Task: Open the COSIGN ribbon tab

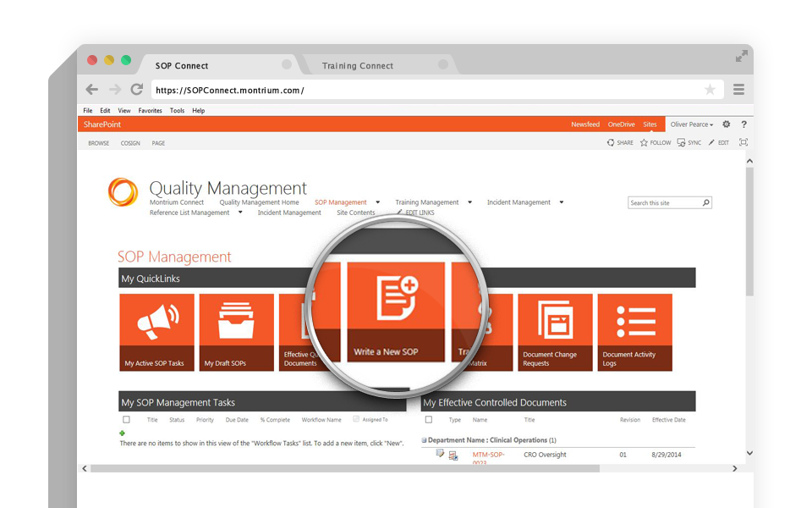Action: coord(130,143)
